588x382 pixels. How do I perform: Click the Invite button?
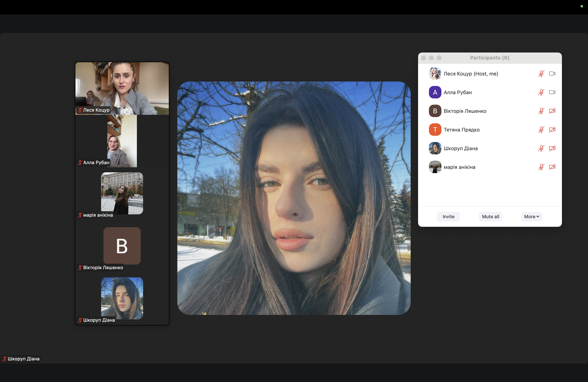click(x=448, y=217)
